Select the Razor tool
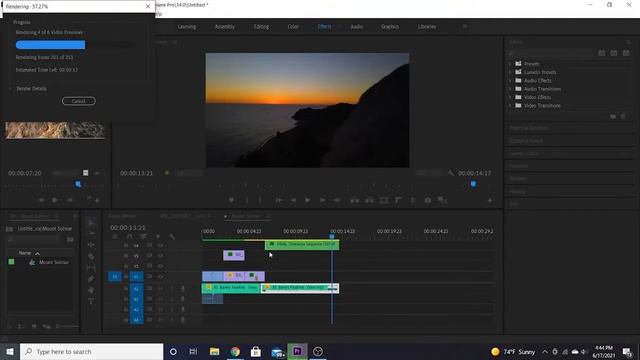The width and height of the screenshot is (640, 360). tap(91, 256)
